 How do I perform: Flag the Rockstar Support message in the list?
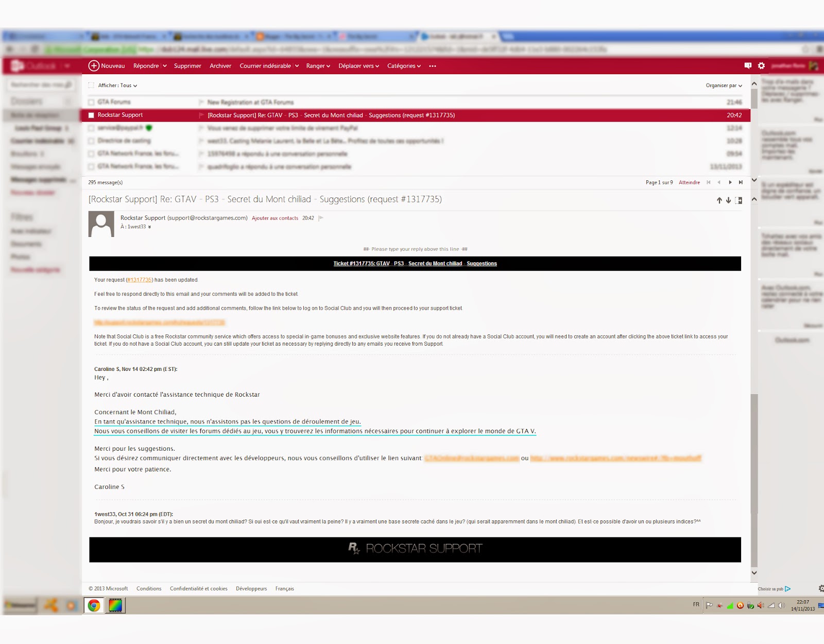(201, 115)
